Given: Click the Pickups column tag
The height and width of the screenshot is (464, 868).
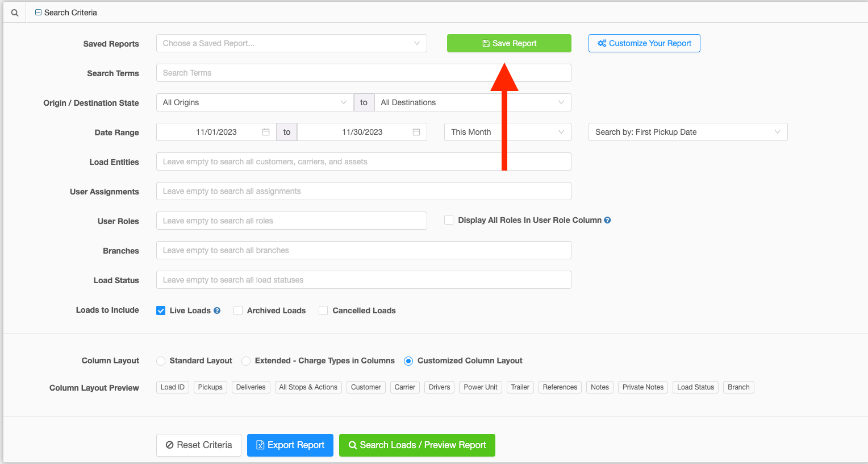Looking at the screenshot, I should point(210,387).
